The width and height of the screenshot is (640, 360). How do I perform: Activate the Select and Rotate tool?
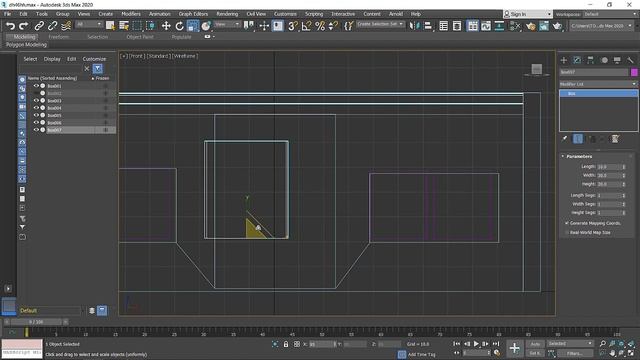pos(179,26)
